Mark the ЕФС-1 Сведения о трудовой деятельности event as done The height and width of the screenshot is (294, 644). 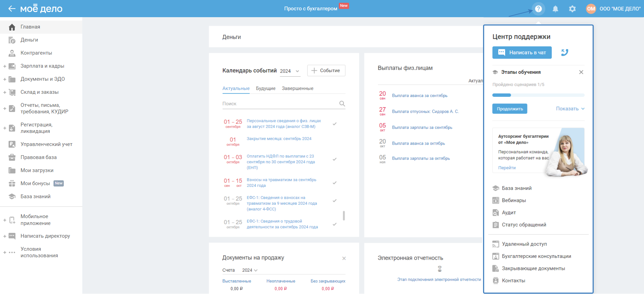335,224
